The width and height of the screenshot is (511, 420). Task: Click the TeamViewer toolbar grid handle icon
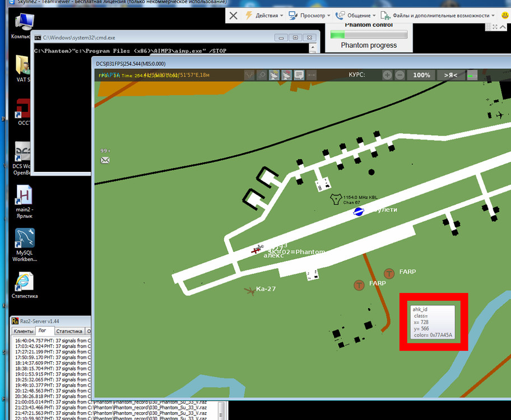(x=488, y=27)
